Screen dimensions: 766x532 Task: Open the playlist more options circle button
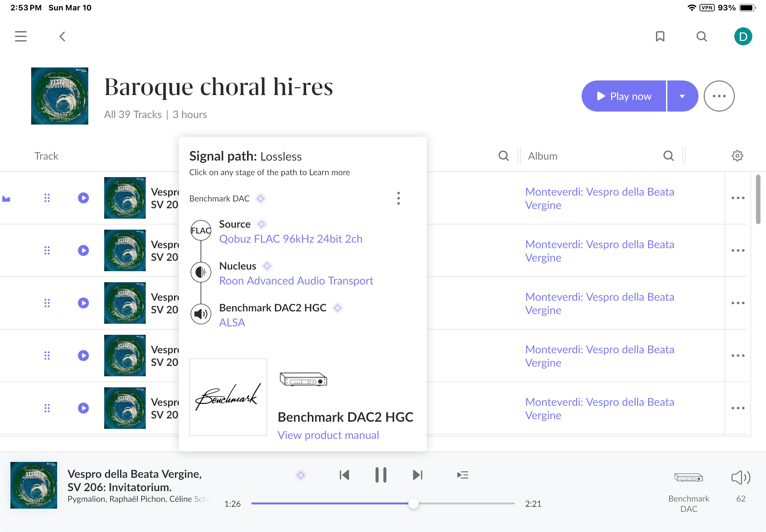[x=719, y=96]
